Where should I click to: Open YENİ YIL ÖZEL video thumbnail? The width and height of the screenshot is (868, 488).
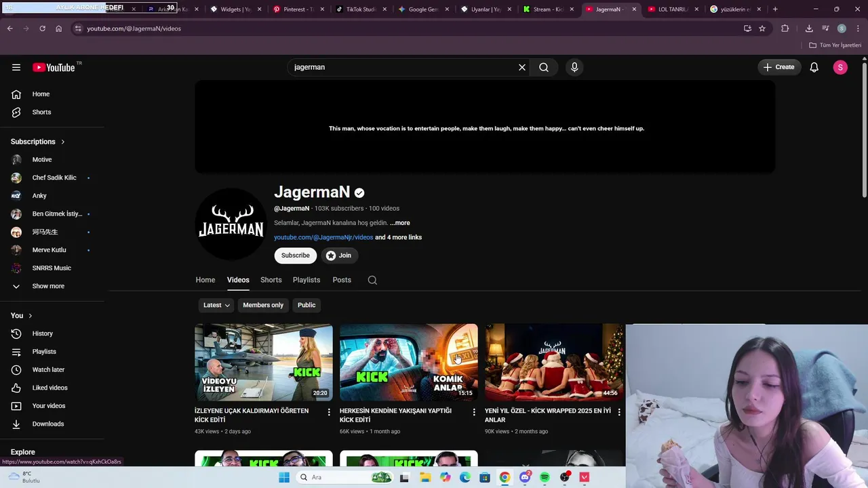pos(554,363)
